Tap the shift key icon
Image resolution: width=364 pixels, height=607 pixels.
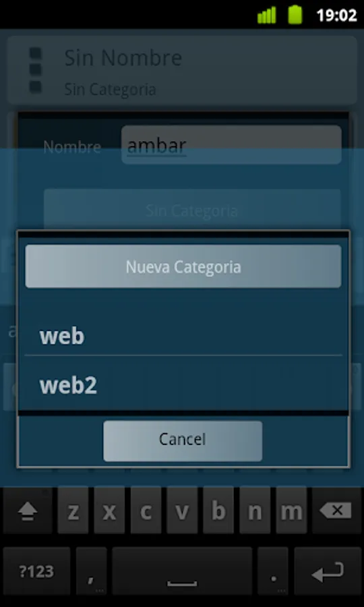[27, 512]
